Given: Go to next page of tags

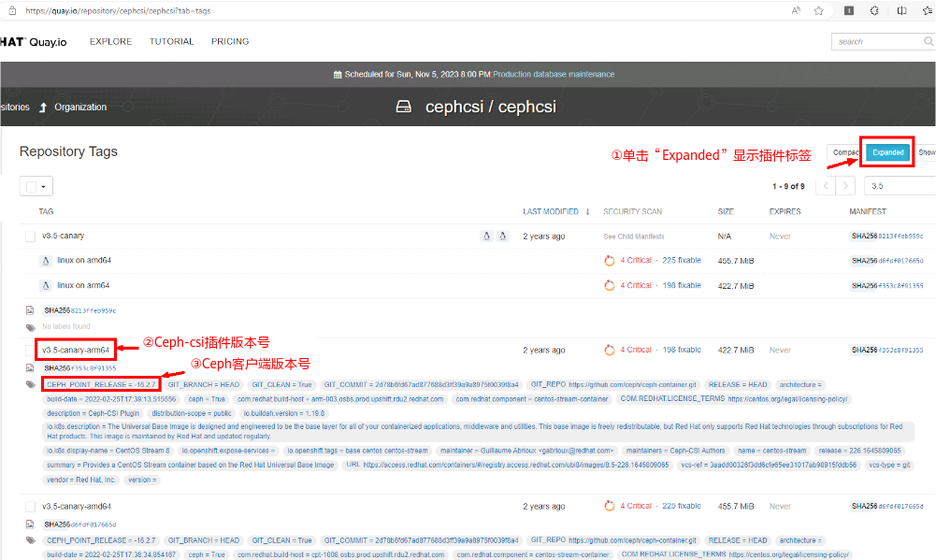Looking at the screenshot, I should click(845, 186).
